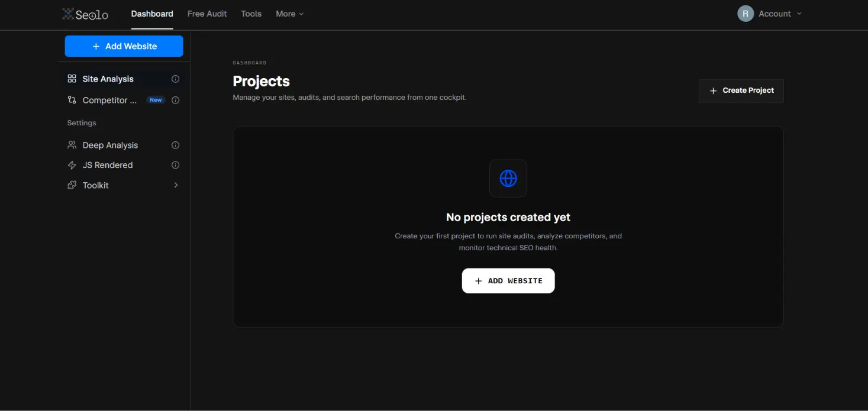Open Deep Analysis in sidebar
Image resolution: width=868 pixels, height=411 pixels.
click(124, 145)
